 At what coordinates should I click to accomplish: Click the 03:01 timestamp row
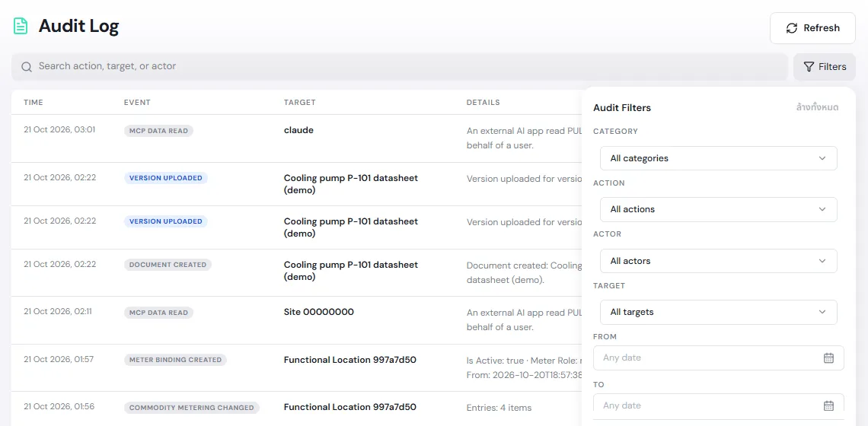pos(59,130)
